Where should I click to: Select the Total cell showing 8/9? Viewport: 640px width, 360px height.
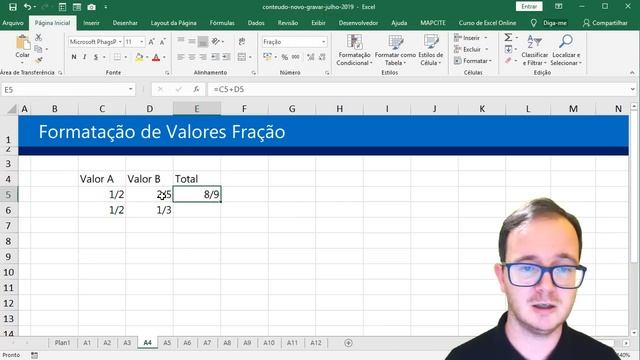pos(197,195)
